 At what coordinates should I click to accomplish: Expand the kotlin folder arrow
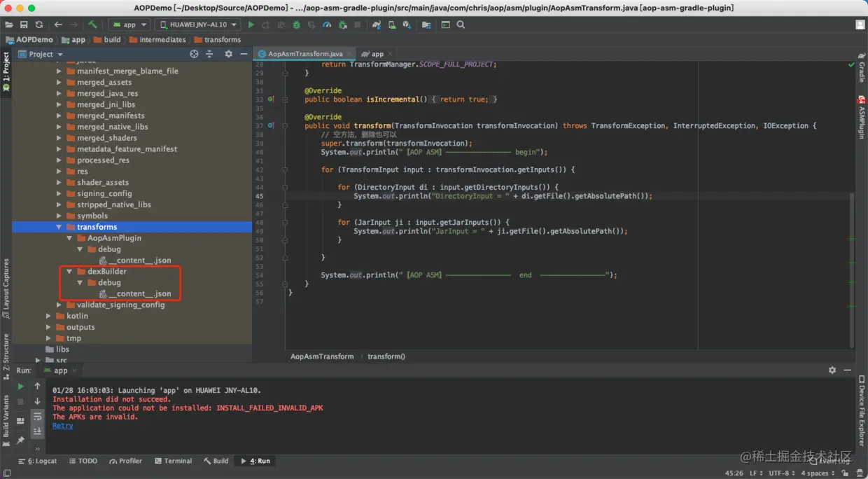pyautogui.click(x=48, y=316)
